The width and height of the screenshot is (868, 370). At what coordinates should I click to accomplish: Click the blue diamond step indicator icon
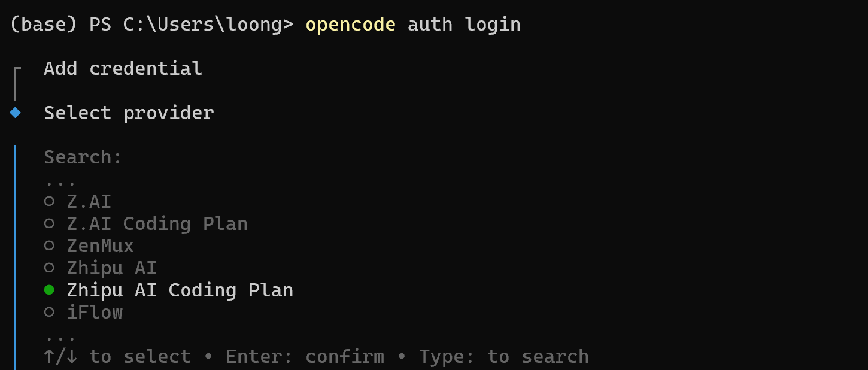click(x=15, y=111)
